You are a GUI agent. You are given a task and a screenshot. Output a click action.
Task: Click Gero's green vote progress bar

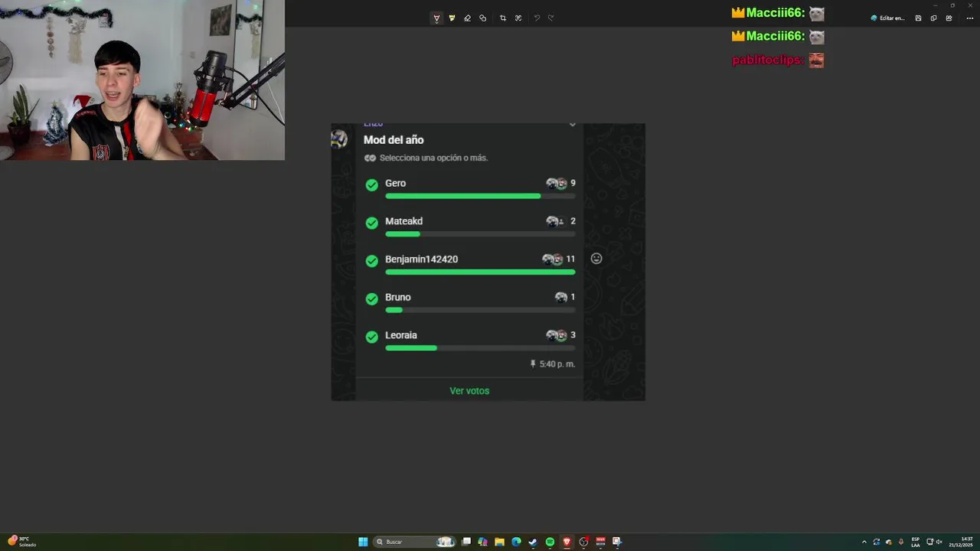pos(462,196)
